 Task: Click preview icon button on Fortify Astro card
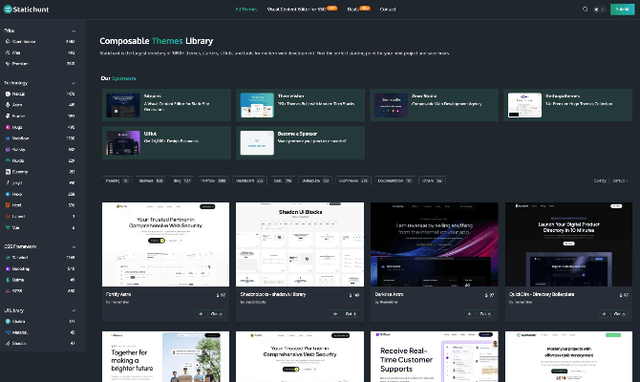pyautogui.click(x=200, y=313)
